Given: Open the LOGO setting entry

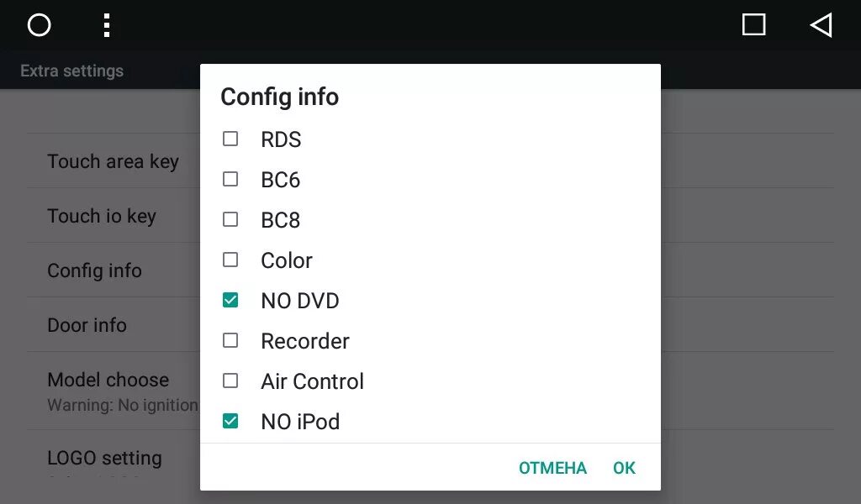Looking at the screenshot, I should [x=104, y=459].
